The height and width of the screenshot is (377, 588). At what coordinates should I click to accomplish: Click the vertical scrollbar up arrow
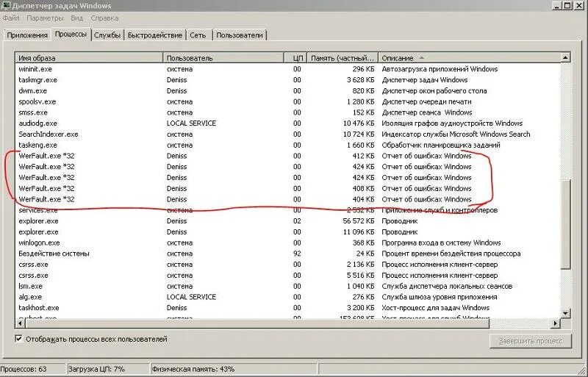pyautogui.click(x=565, y=57)
